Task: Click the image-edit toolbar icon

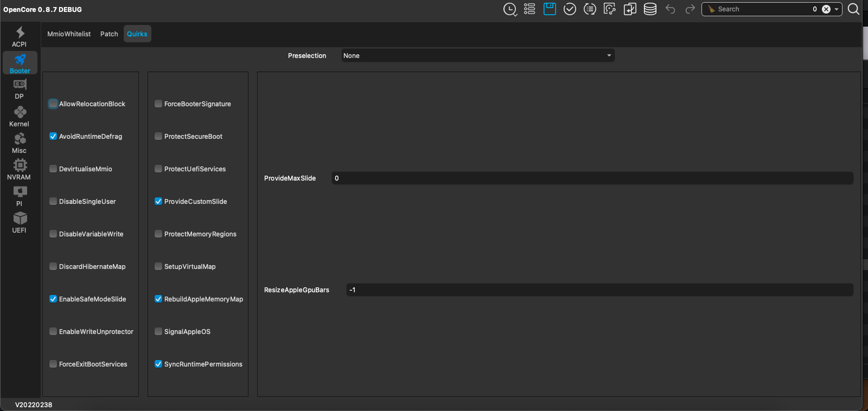Action: 610,9
